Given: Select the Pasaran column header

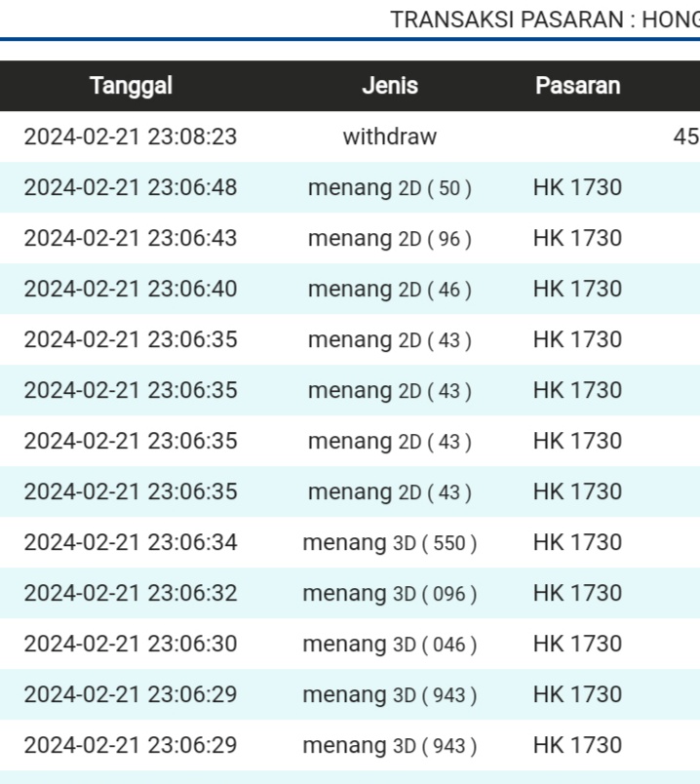Looking at the screenshot, I should point(577,86).
